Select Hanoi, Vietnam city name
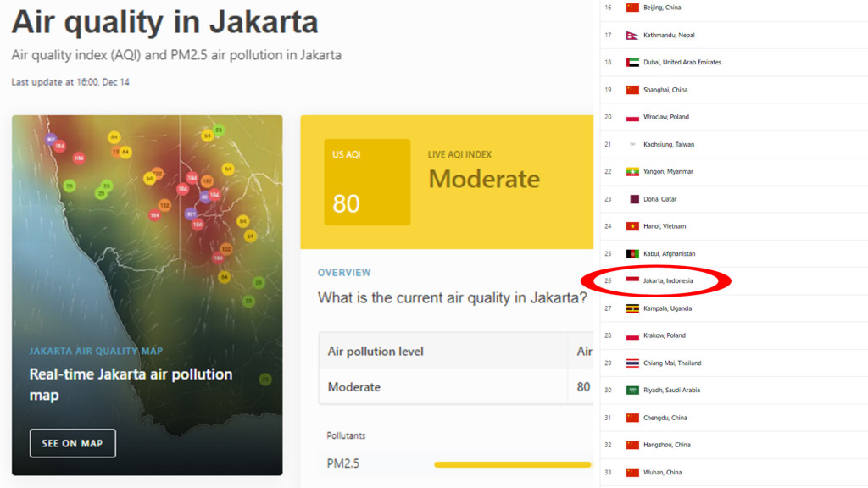Image resolution: width=868 pixels, height=488 pixels. point(665,226)
